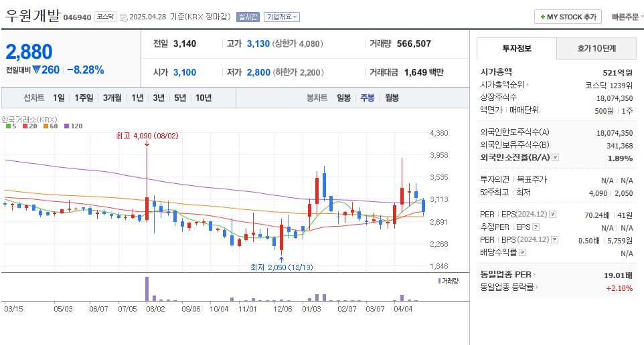Click the 거래량 volume legend marker
This screenshot has width=644, height=345.
[x=439, y=281]
